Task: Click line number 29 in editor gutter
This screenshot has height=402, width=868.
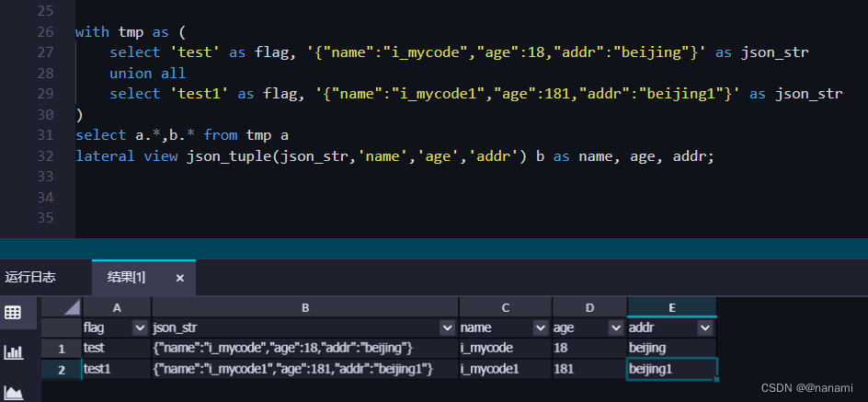Action: click(46, 94)
